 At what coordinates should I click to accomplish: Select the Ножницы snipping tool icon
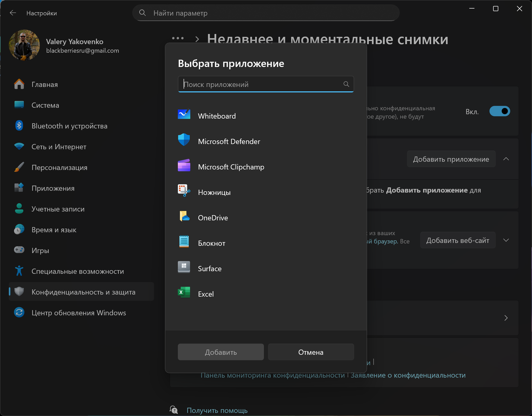click(184, 191)
